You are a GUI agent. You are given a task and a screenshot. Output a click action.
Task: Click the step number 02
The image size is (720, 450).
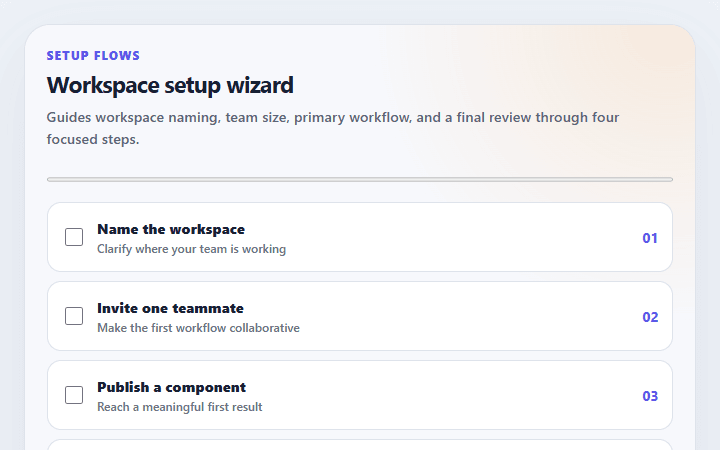click(x=650, y=317)
